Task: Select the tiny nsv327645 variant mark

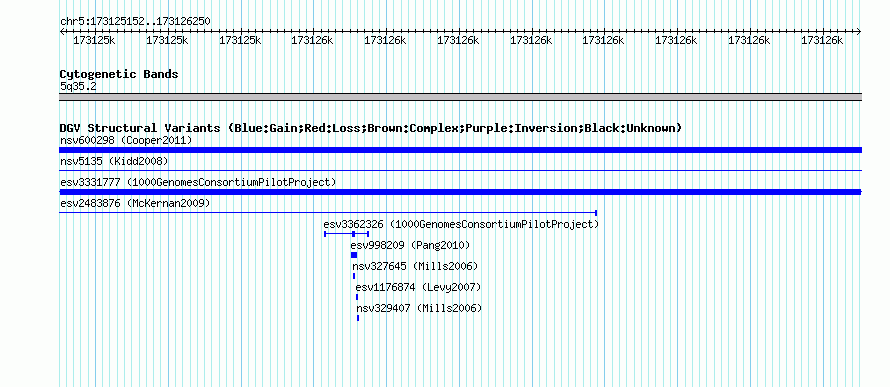Action: pyautogui.click(x=354, y=276)
